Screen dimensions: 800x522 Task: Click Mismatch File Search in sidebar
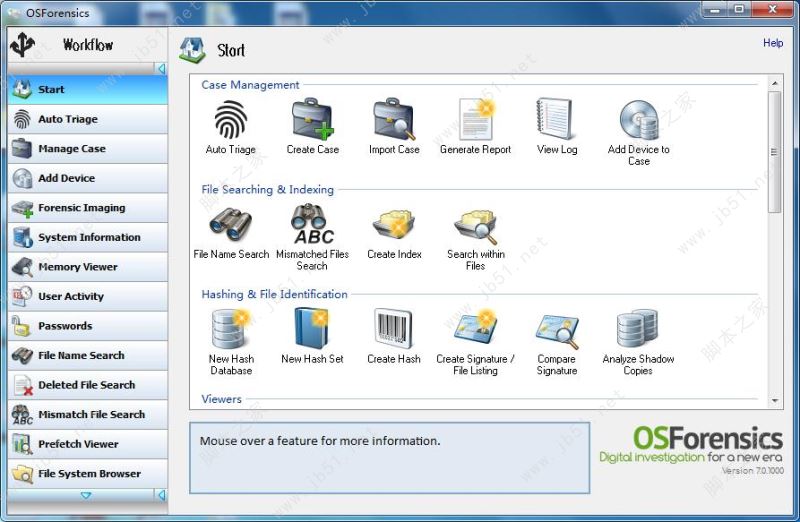[x=88, y=415]
